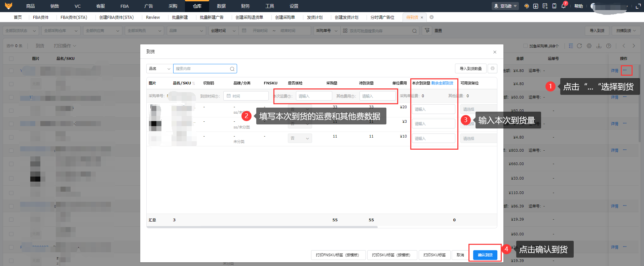644x266 pixels.
Task: Click the horizontal scrollbar in the dialog table
Action: pos(262,227)
